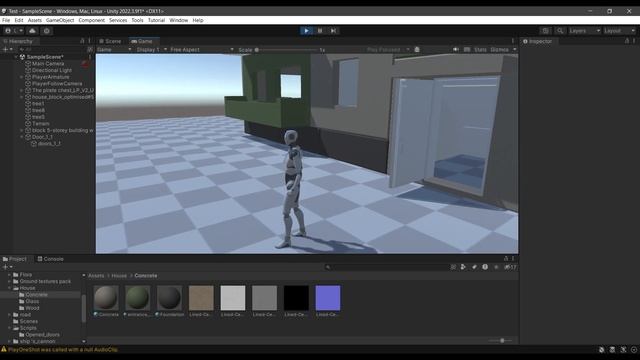This screenshot has height=360, width=640.
Task: Open the Window menu
Action: point(178,20)
